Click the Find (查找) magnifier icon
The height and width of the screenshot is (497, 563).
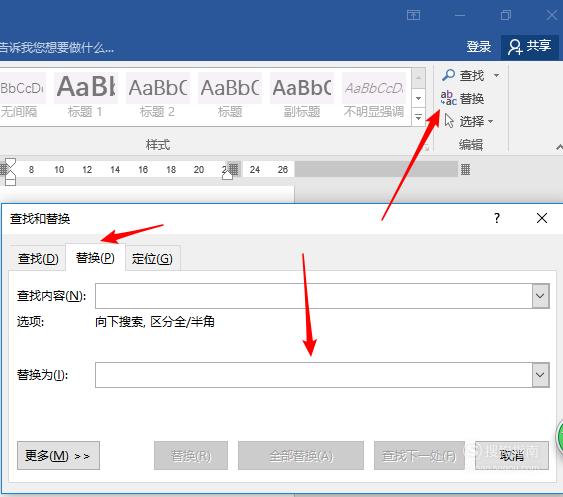click(448, 75)
